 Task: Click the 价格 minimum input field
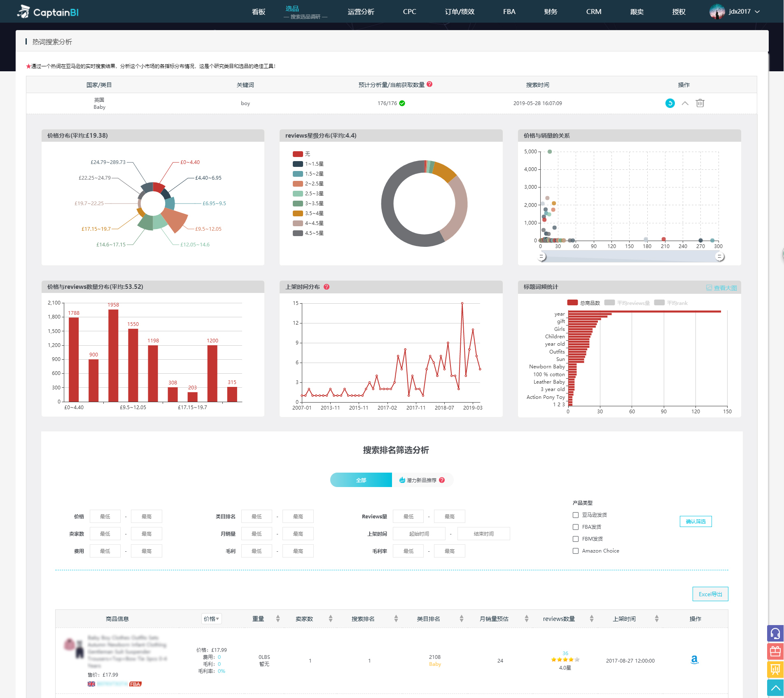(x=105, y=517)
